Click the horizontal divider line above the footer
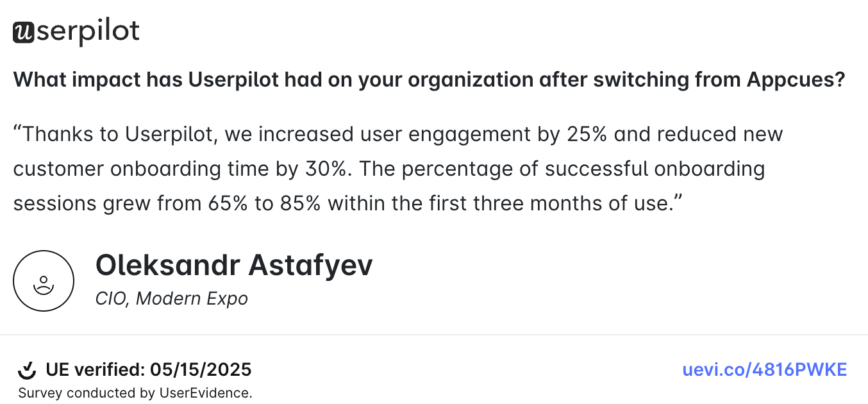The height and width of the screenshot is (404, 868). [x=434, y=335]
